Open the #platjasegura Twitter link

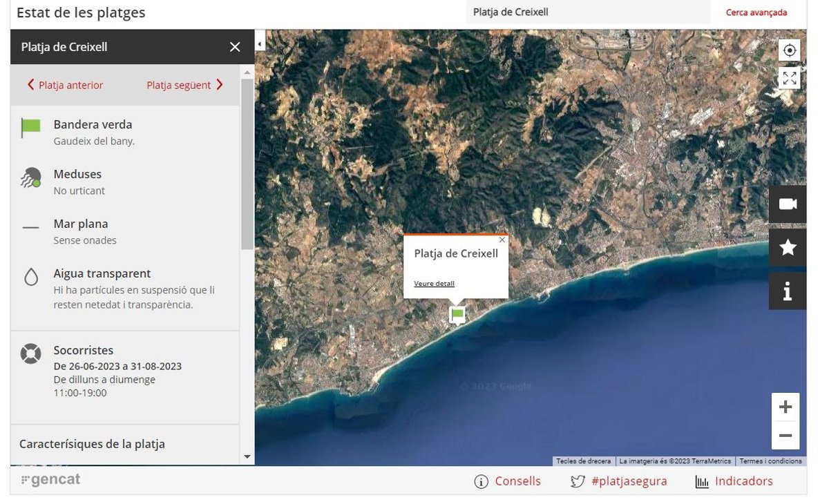619,481
